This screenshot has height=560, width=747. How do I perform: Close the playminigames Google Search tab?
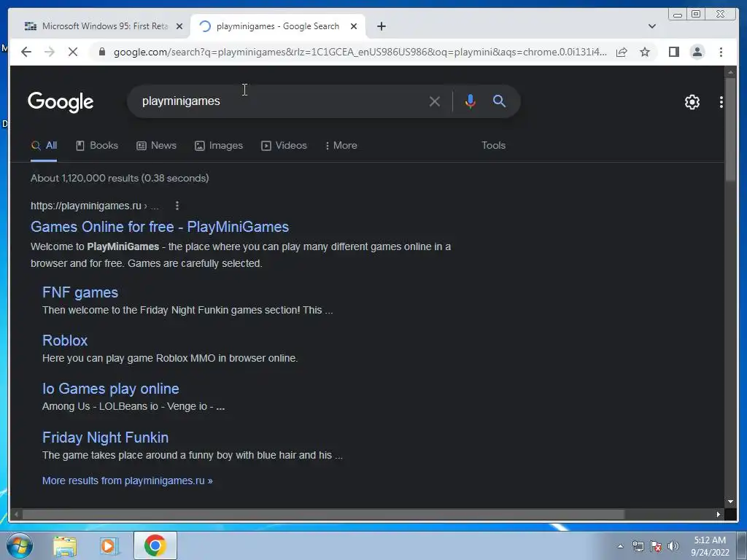pos(354,26)
